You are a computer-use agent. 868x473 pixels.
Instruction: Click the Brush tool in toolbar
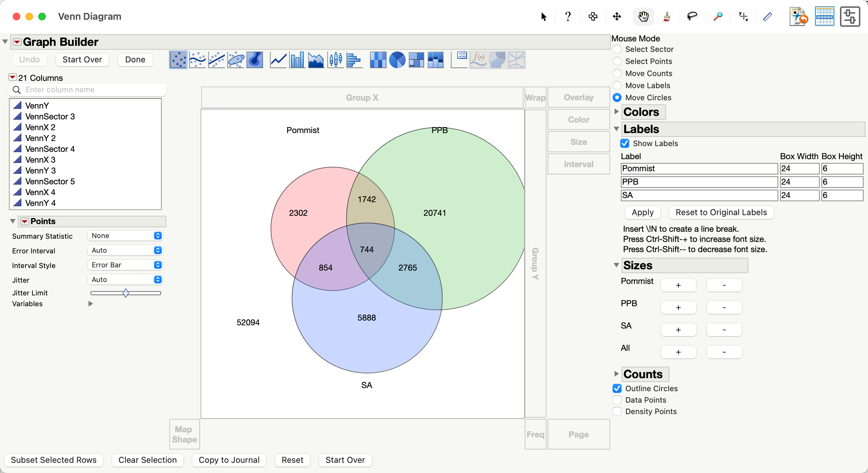tap(666, 16)
